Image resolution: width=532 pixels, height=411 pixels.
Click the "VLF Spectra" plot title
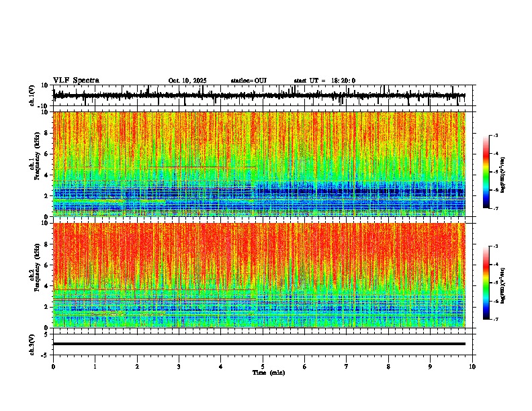click(76, 81)
